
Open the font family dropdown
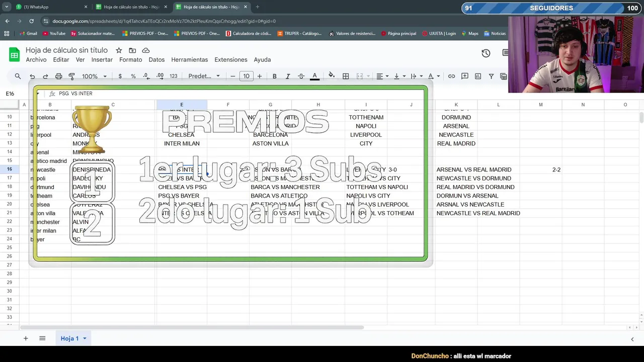point(204,76)
